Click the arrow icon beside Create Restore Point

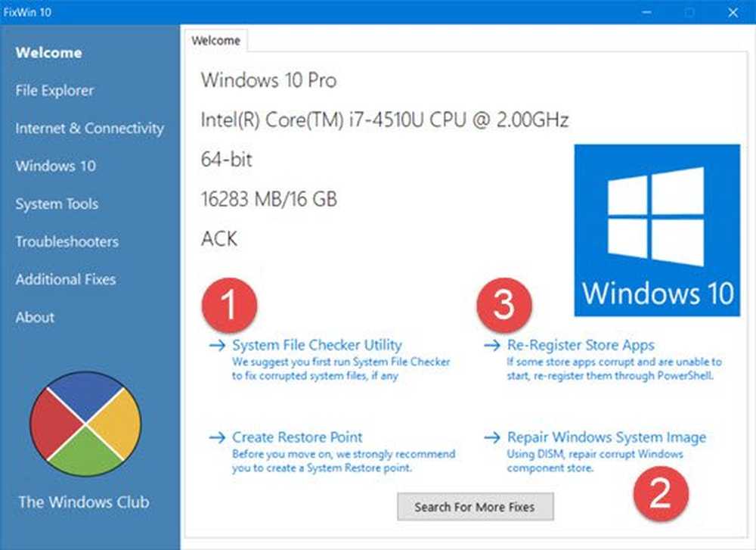click(218, 437)
